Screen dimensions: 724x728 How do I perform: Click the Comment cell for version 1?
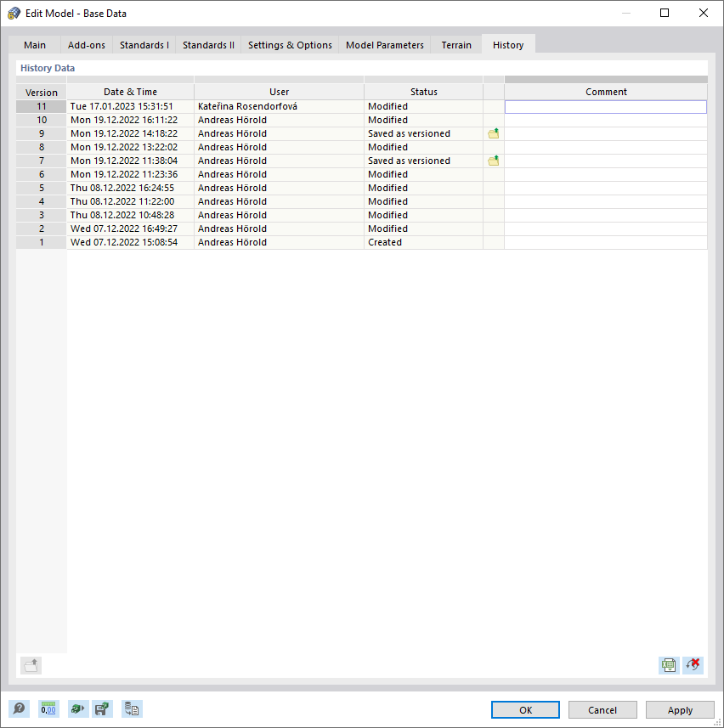606,242
